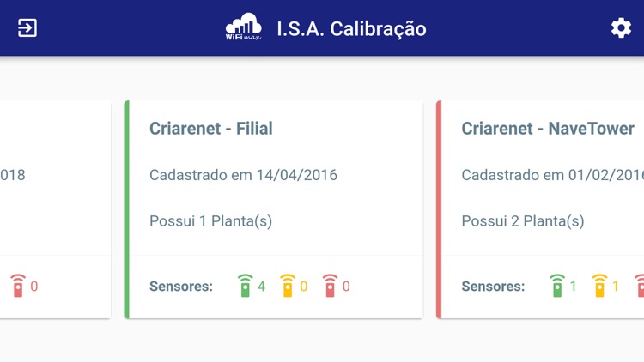This screenshot has width=644, height=362.
Task: Click the logout exit icon
Action: pyautogui.click(x=27, y=28)
